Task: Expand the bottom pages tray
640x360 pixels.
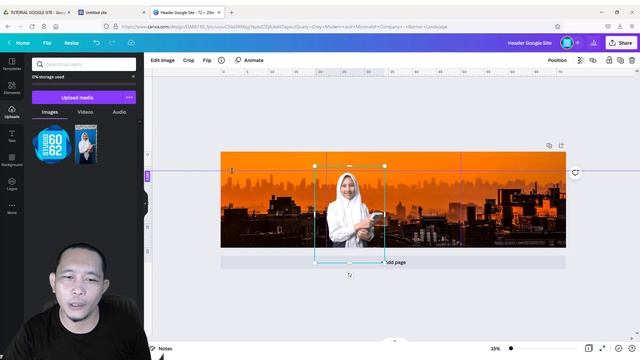Action: [394, 340]
